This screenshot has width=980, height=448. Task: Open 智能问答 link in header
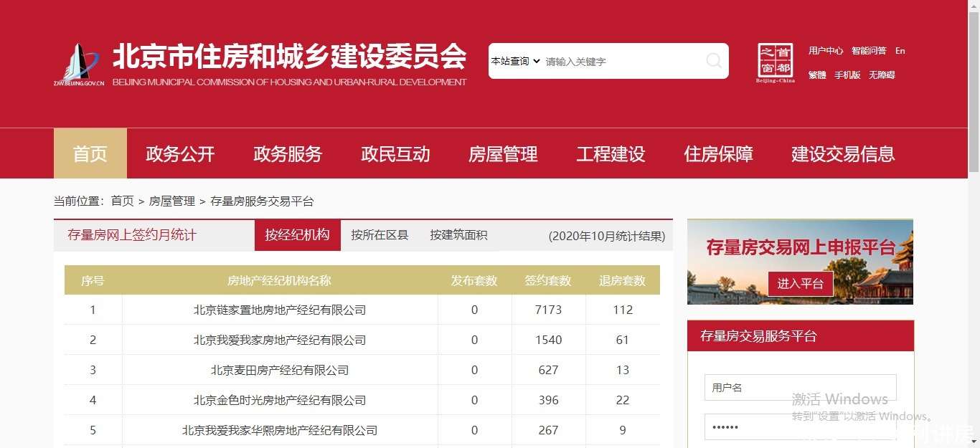tap(869, 51)
